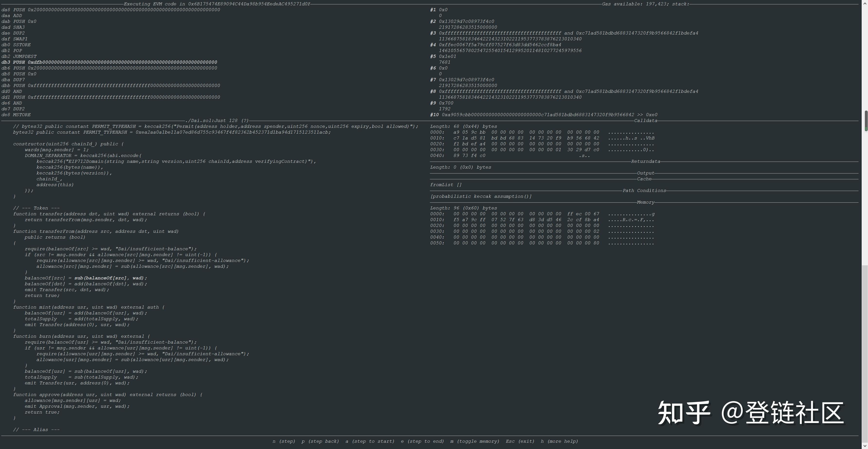Click the 'h (more help)' hint
868x449 pixels.
pyautogui.click(x=559, y=441)
